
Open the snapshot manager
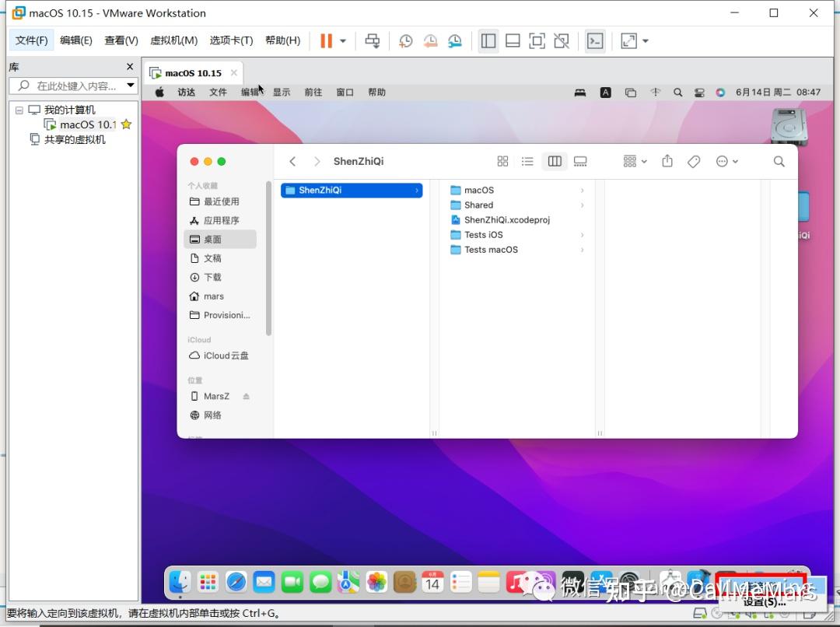pos(455,40)
